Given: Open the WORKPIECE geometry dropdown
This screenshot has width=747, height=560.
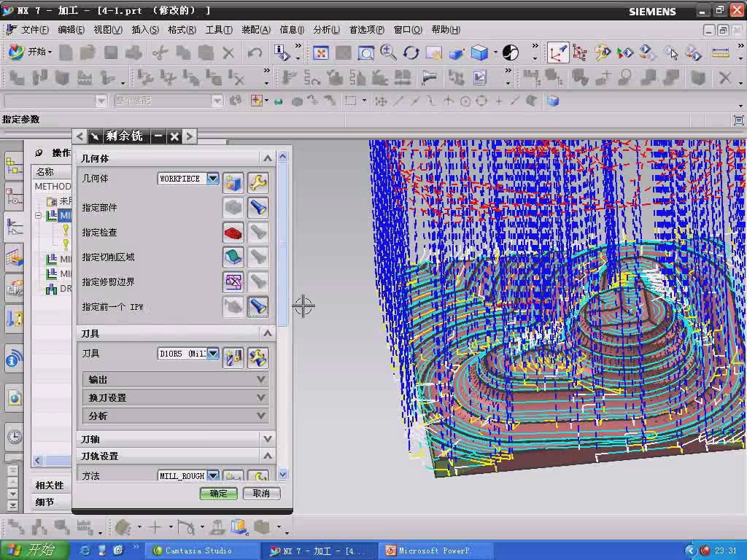Looking at the screenshot, I should pos(213,179).
